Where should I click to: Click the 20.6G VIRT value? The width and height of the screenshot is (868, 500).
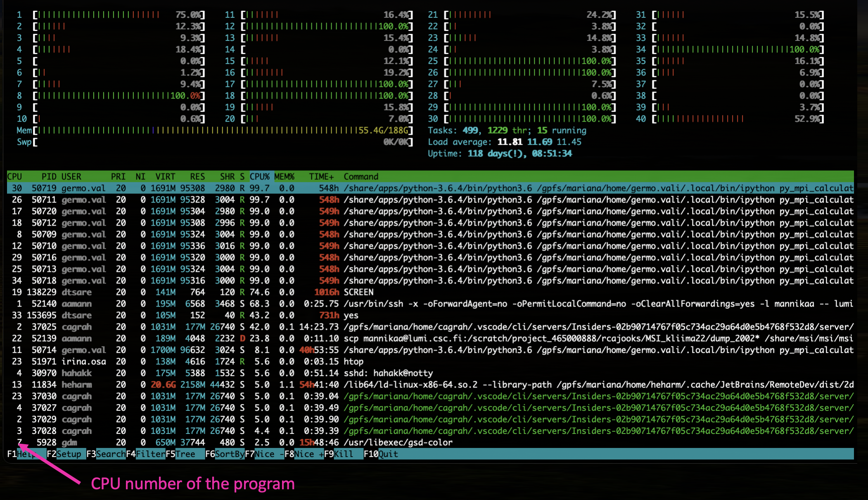click(163, 385)
